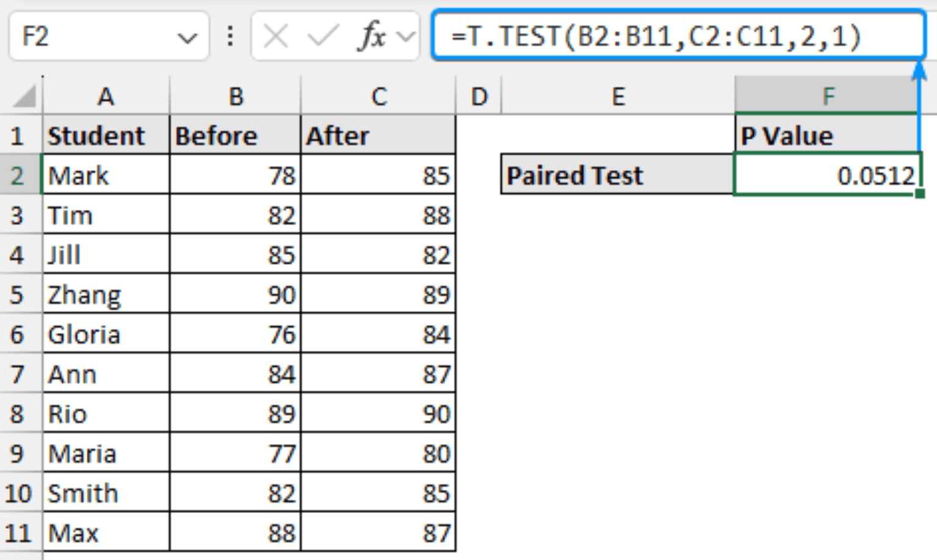
Task: Select the cell containing Gloria
Action: [x=106, y=335]
